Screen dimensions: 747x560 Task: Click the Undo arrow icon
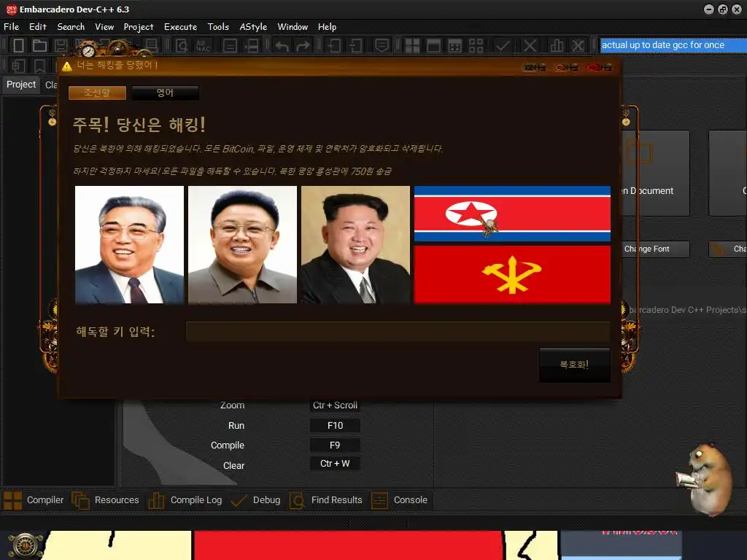pos(282,46)
